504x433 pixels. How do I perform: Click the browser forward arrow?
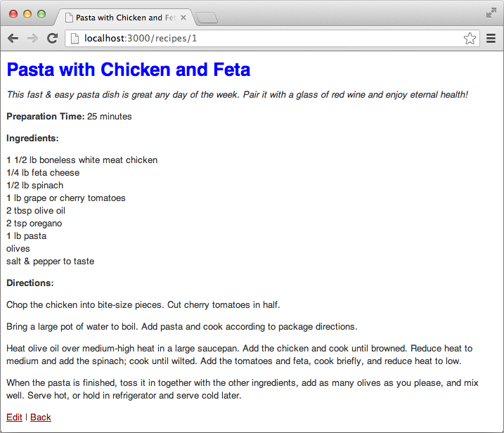[32, 39]
